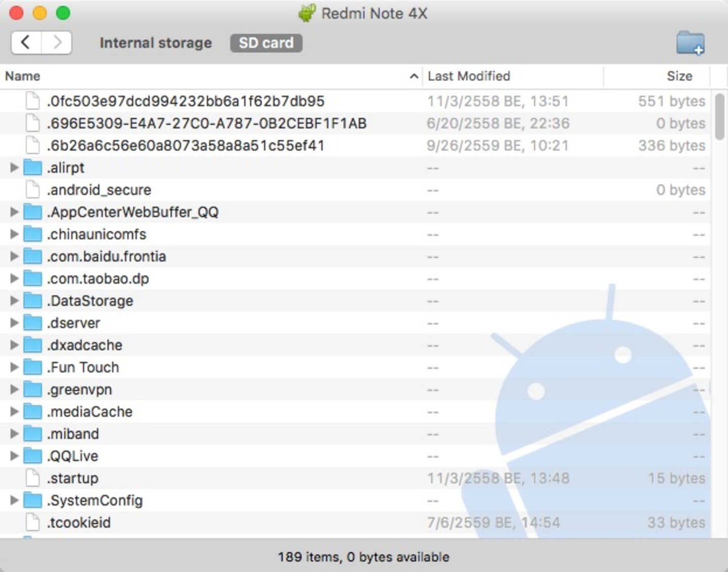
Task: Select the .com.baidu.frontia folder icon
Action: pos(33,257)
